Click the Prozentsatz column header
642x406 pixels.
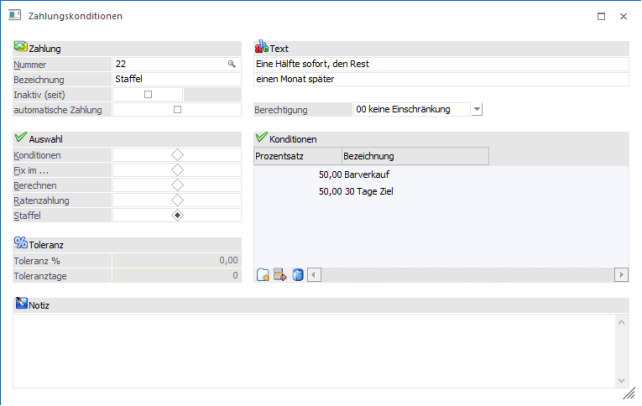tap(296, 156)
